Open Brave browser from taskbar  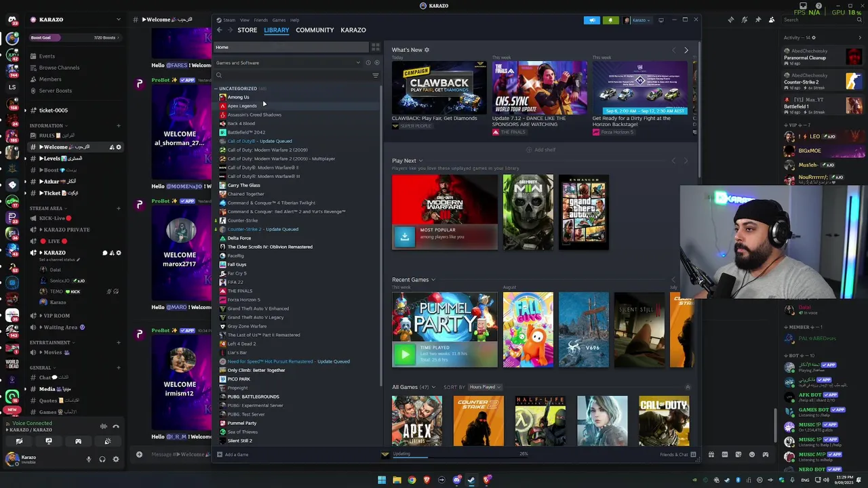427,480
